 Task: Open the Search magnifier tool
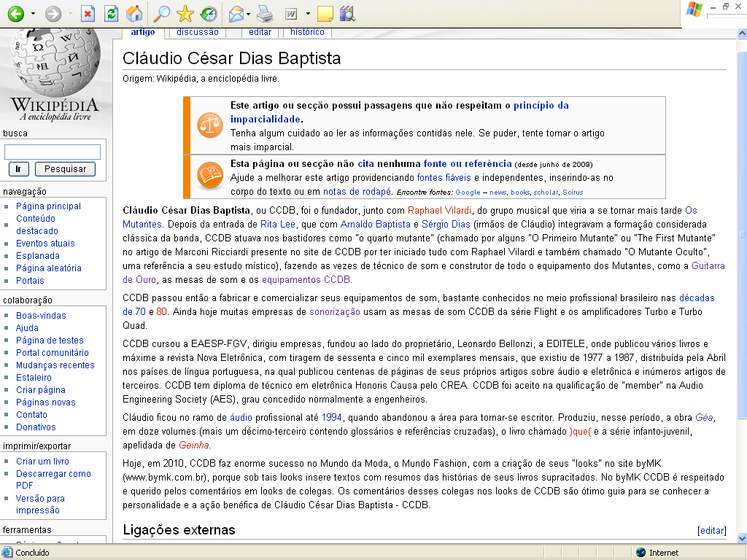tap(162, 13)
